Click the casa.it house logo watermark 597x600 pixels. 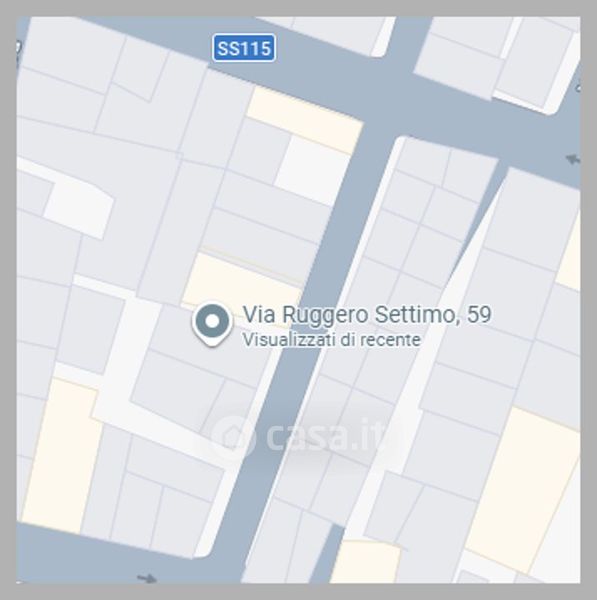click(233, 437)
